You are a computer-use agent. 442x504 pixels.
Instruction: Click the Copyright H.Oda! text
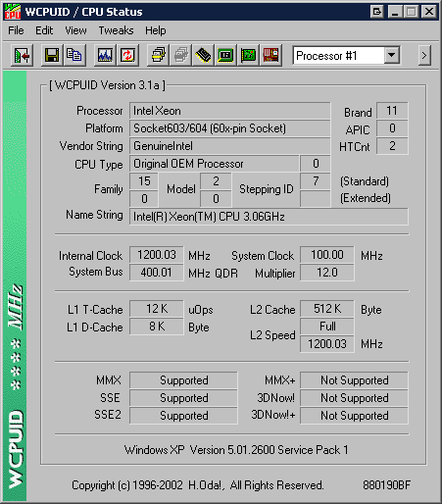pos(198,485)
